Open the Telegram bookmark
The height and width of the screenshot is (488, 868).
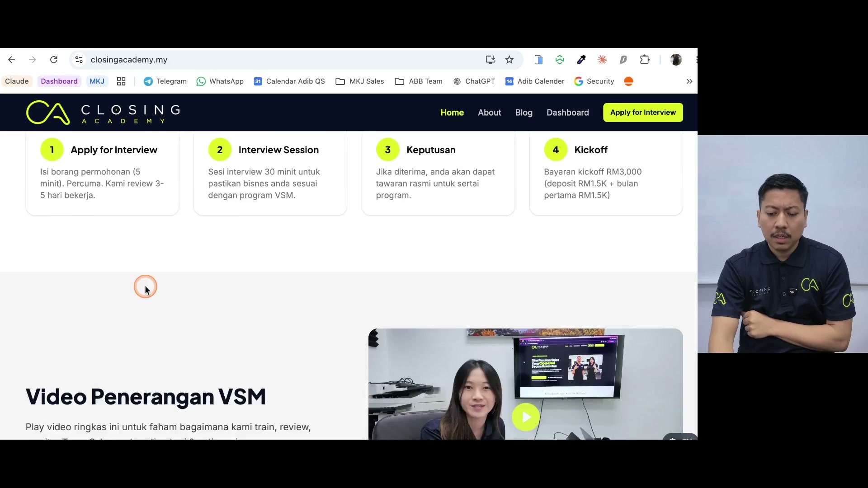click(x=165, y=81)
